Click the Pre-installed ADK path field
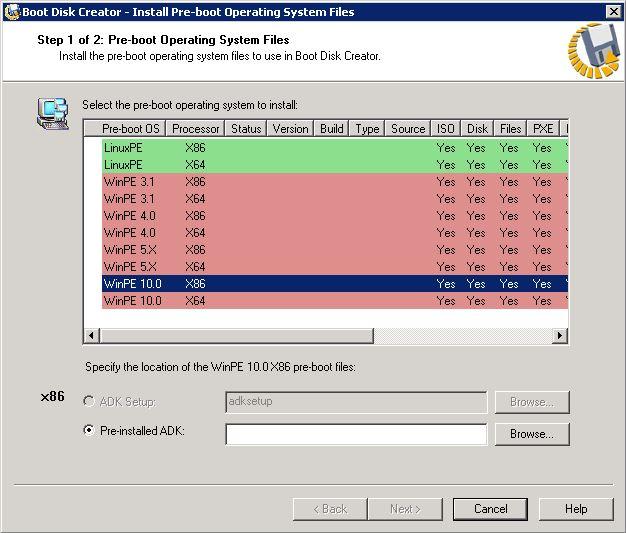The height and width of the screenshot is (533, 626). point(356,434)
